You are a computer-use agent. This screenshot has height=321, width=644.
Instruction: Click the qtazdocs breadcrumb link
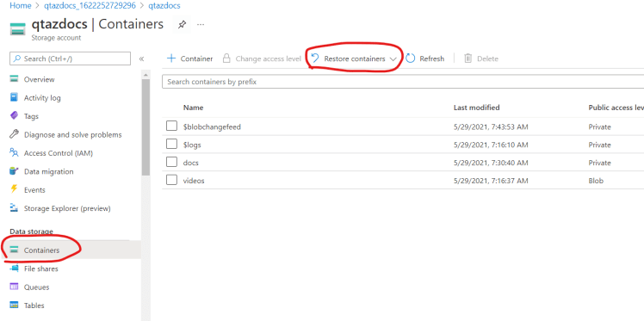coord(164,6)
